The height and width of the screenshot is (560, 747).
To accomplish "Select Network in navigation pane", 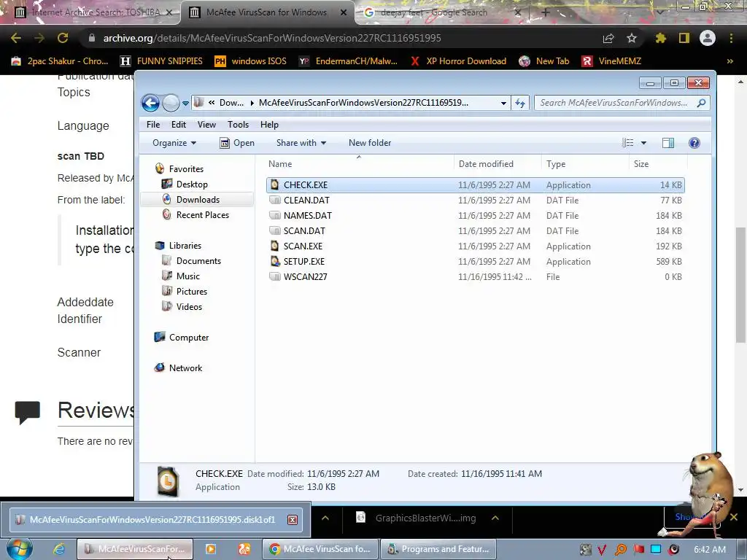I will (x=178, y=368).
